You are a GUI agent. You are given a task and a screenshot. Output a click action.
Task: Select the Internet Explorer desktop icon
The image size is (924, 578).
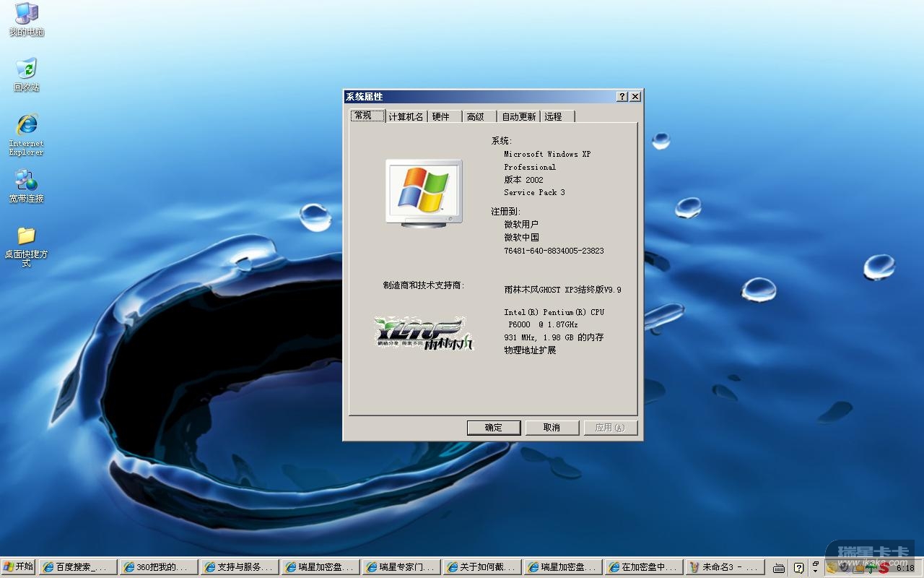click(27, 134)
